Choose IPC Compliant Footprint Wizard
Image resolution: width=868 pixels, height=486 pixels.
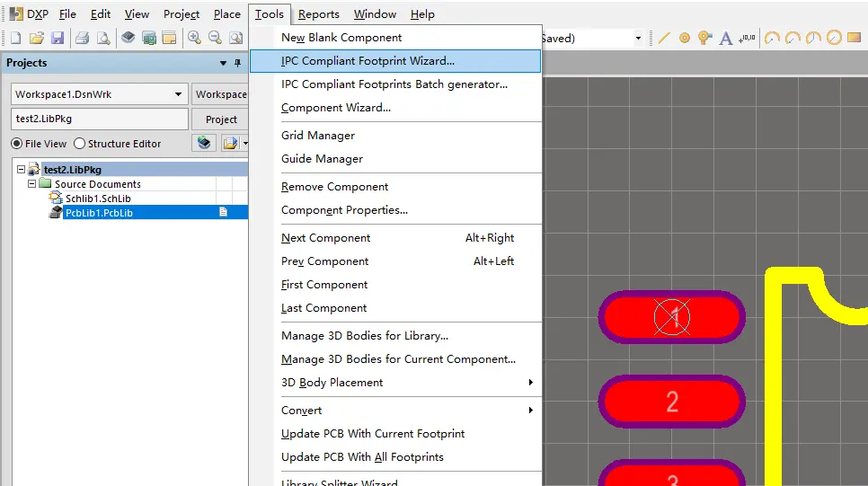click(x=368, y=61)
